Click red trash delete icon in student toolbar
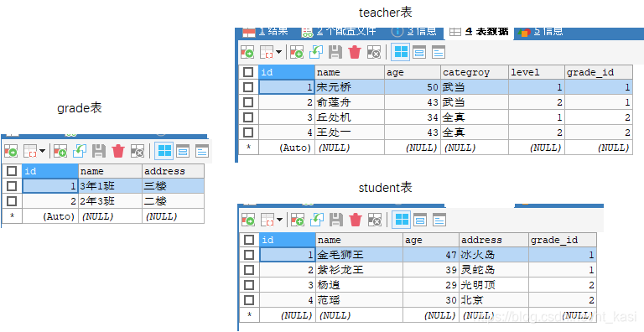The height and width of the screenshot is (332, 644). pos(356,220)
